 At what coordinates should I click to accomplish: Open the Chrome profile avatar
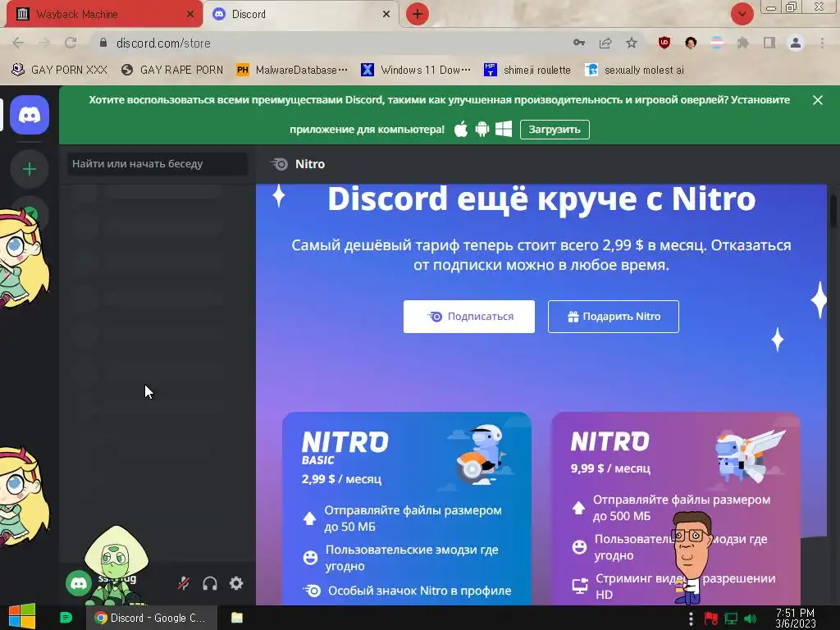(796, 43)
